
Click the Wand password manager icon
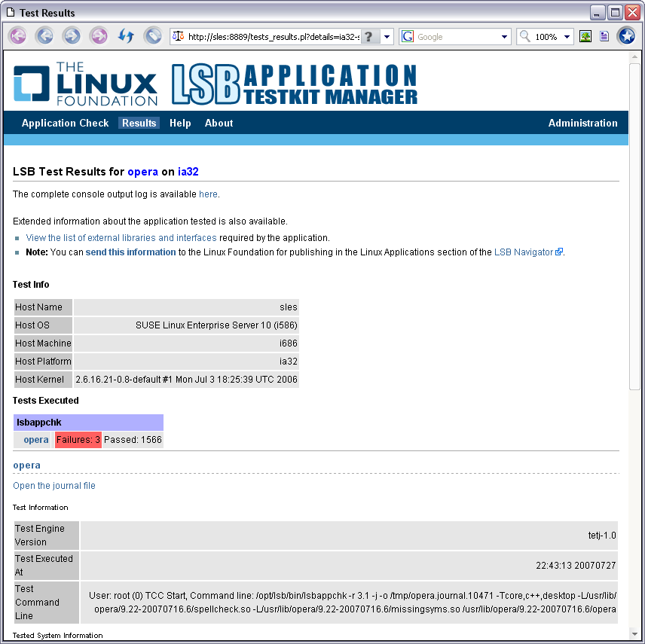(153, 37)
